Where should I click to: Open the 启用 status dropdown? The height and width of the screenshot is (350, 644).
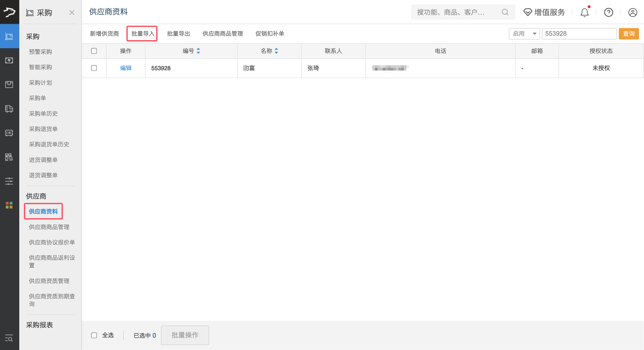coord(524,33)
